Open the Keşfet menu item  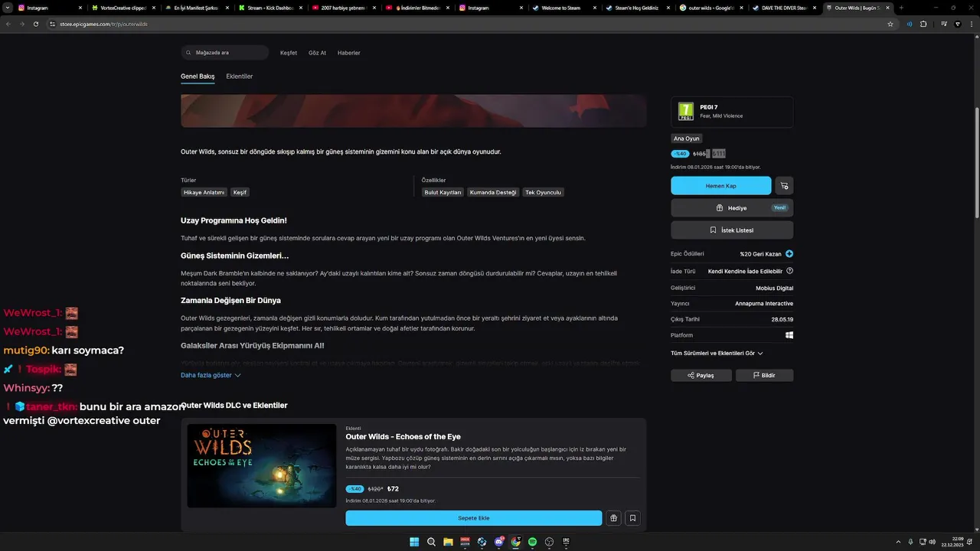point(289,53)
